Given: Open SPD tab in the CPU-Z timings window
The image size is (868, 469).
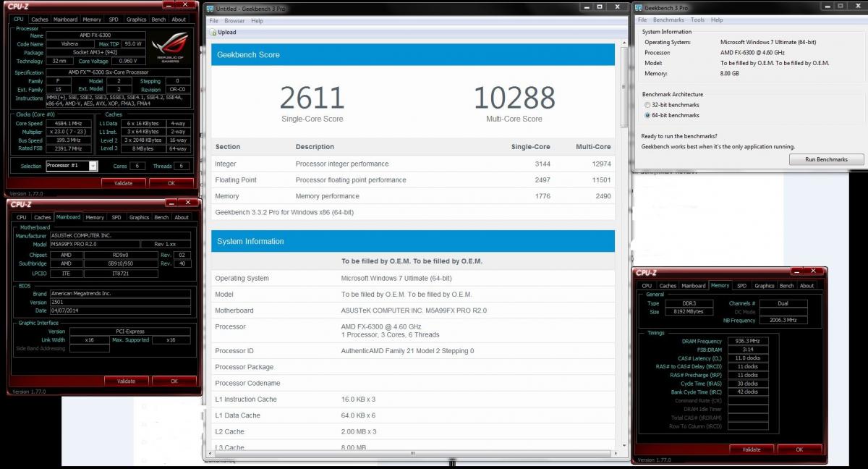Looking at the screenshot, I should [x=742, y=286].
